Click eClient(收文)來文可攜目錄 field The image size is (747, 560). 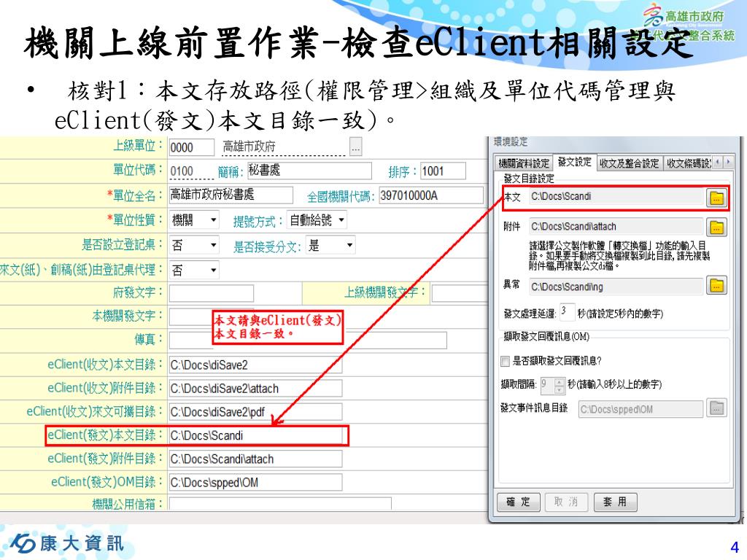click(255, 412)
